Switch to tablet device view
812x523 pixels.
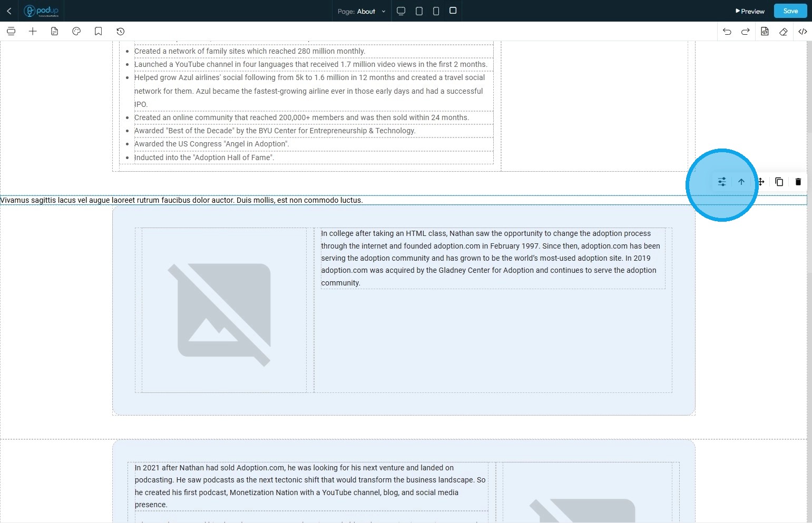pos(419,11)
